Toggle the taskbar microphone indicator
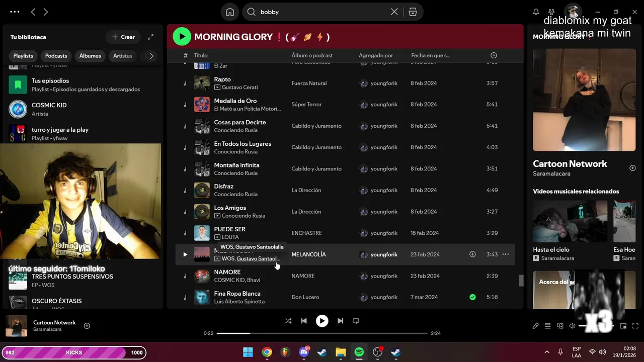This screenshot has width=644, height=362. [x=560, y=352]
